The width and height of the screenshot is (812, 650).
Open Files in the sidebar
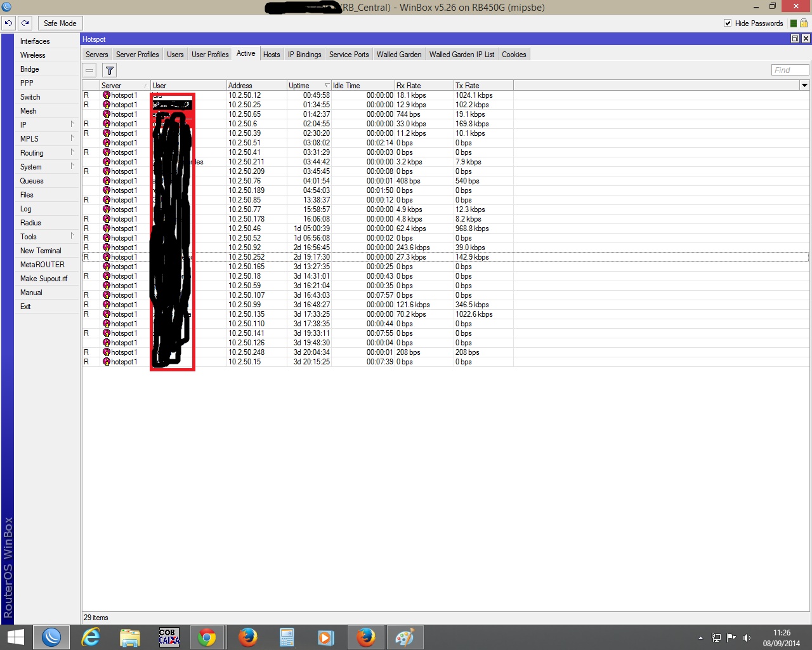48,195
